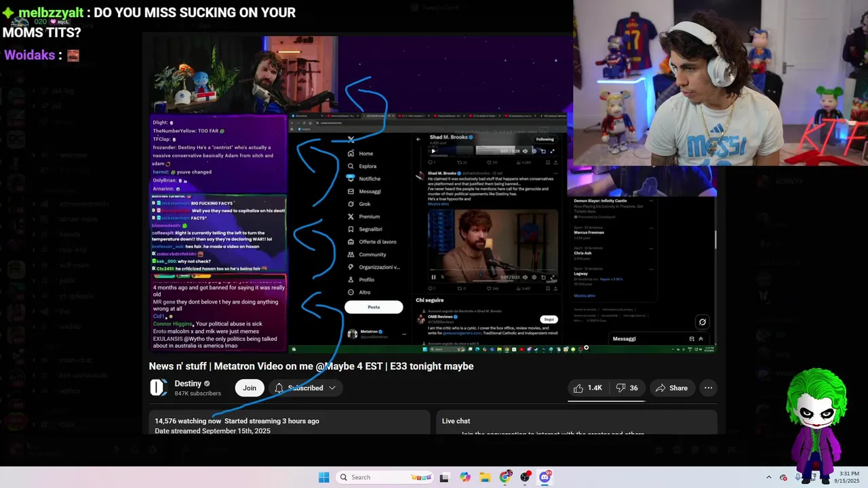Open Grok in the X sidebar
The width and height of the screenshot is (868, 488).
pos(359,203)
